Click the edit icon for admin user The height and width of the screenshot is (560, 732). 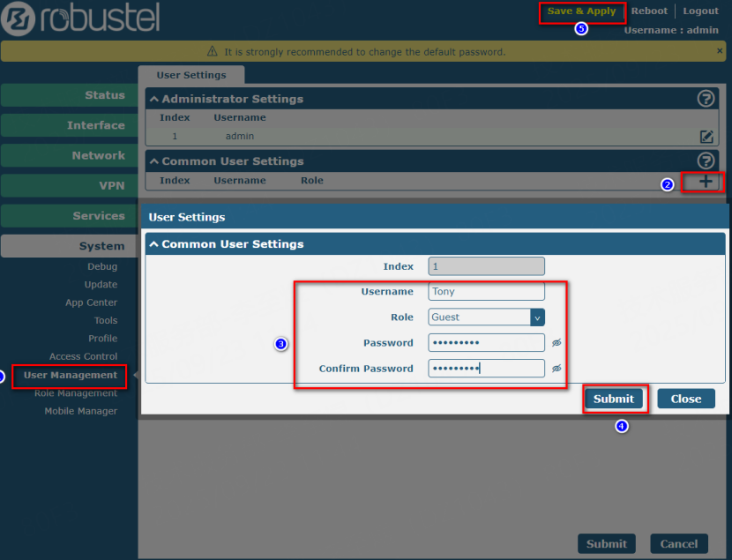click(706, 137)
